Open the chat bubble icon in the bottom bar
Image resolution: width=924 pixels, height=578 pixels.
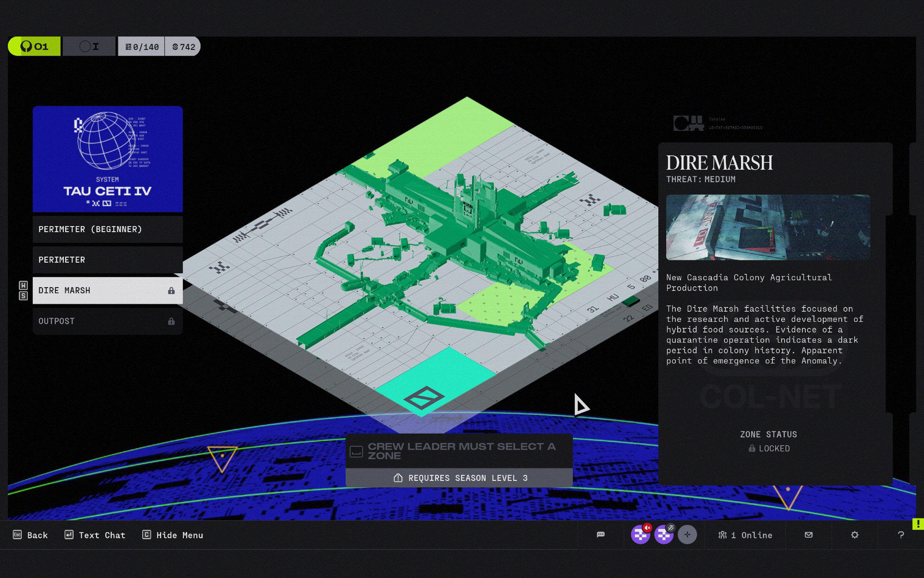pos(601,535)
